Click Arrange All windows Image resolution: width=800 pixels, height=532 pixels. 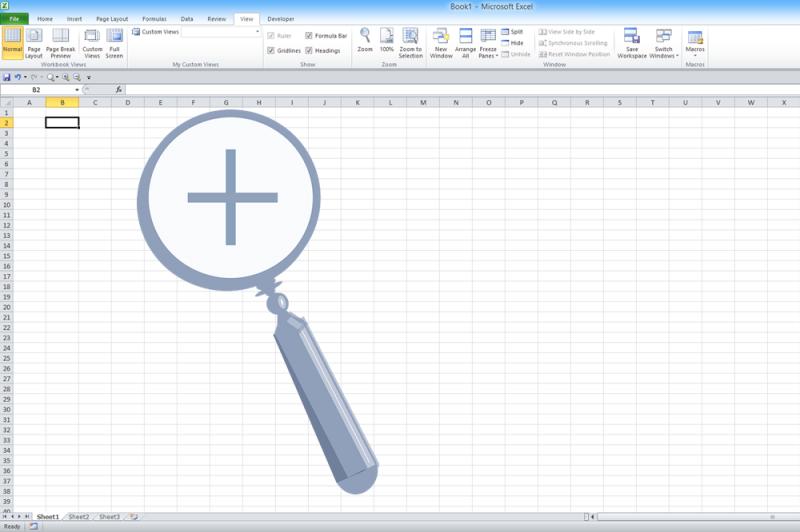[x=465, y=43]
